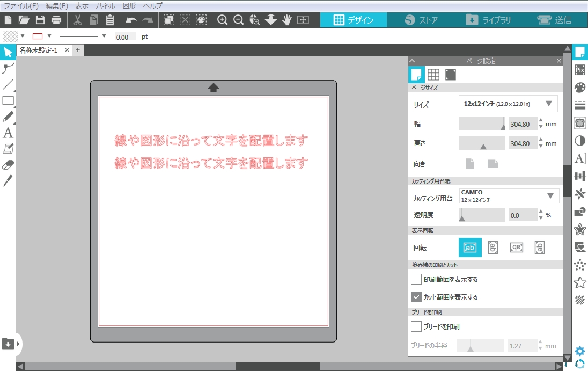Enable 印刷範囲を表示する checkbox
The image size is (588, 371).
[416, 279]
